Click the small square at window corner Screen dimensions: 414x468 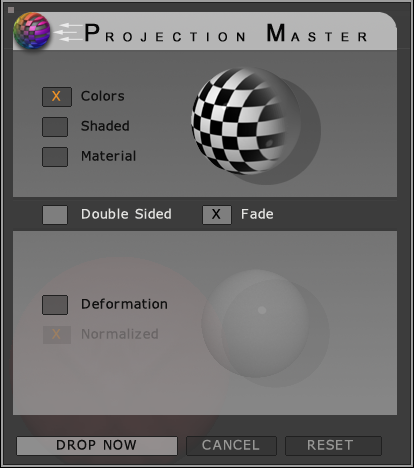click(x=11, y=10)
